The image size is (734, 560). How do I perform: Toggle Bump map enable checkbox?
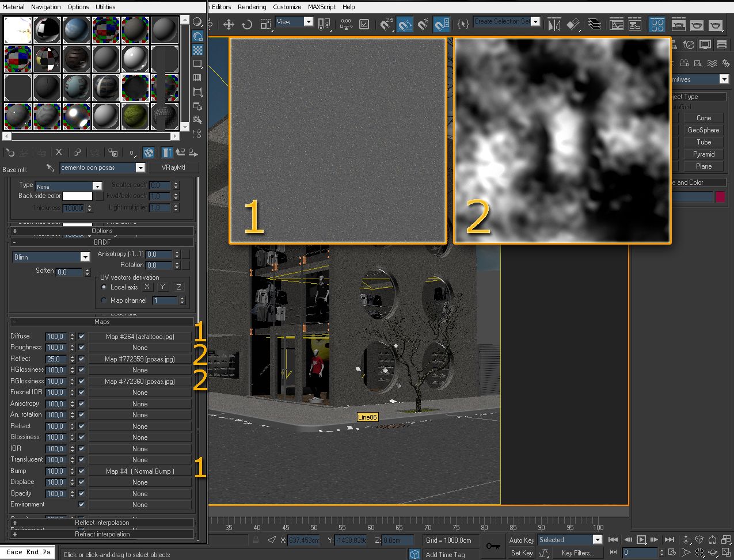pos(81,471)
